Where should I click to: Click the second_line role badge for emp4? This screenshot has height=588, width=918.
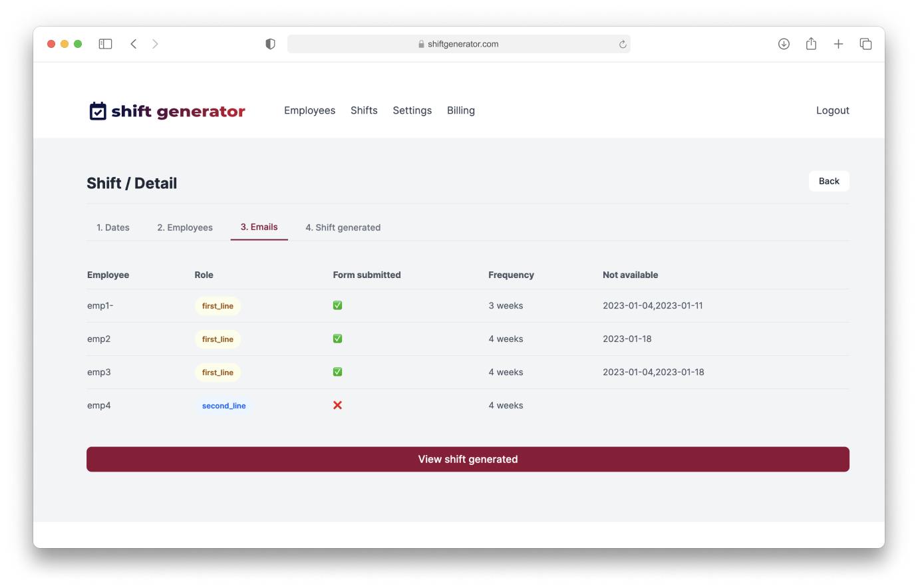(x=224, y=406)
